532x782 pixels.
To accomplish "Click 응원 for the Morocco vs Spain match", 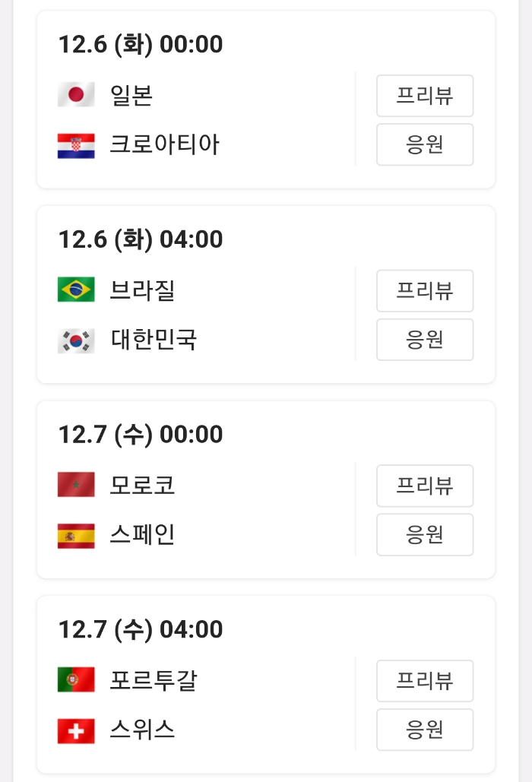I will [425, 534].
